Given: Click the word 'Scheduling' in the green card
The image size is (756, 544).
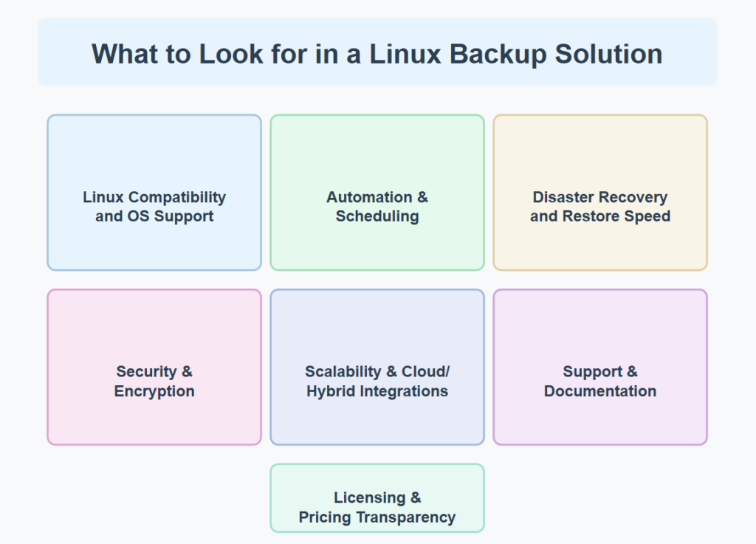Looking at the screenshot, I should pos(377,216).
